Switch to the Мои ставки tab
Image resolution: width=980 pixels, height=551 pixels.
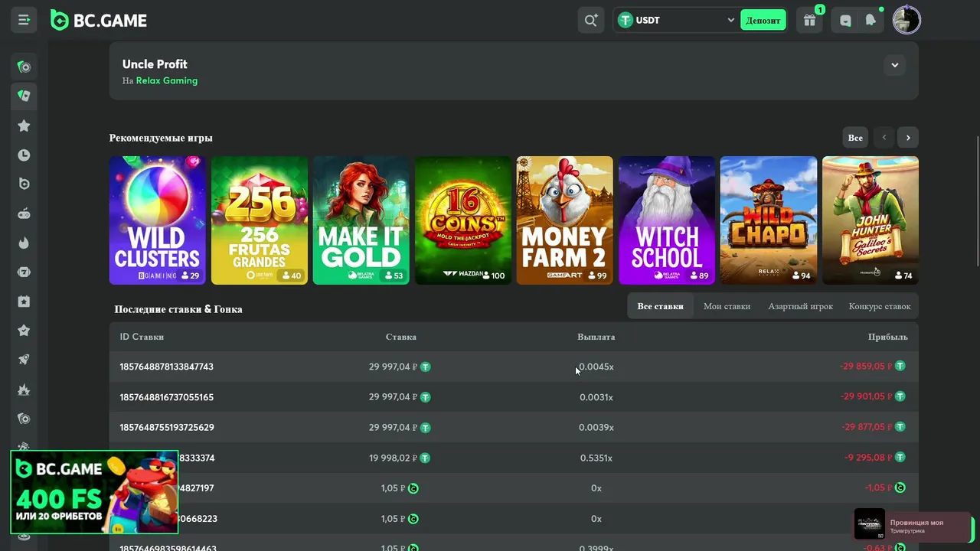coord(727,306)
